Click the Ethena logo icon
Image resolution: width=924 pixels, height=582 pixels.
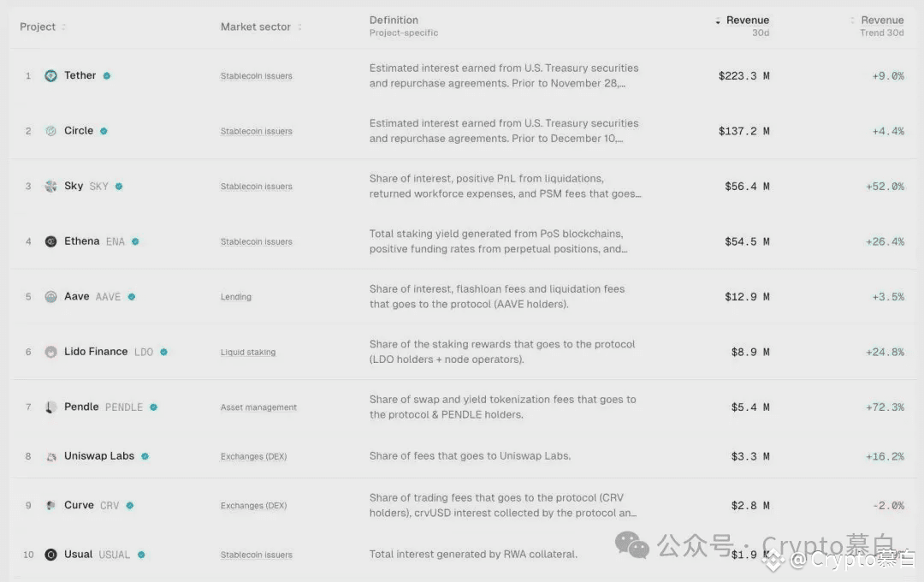click(x=51, y=241)
